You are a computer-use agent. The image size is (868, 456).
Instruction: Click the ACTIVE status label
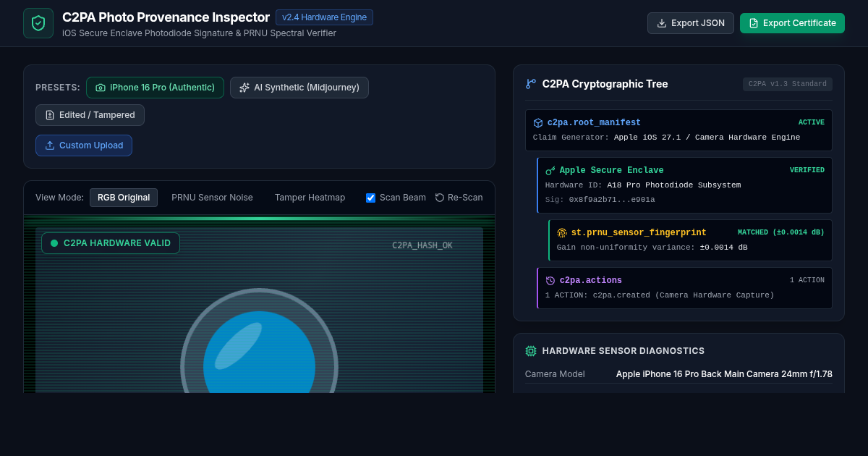pos(812,123)
